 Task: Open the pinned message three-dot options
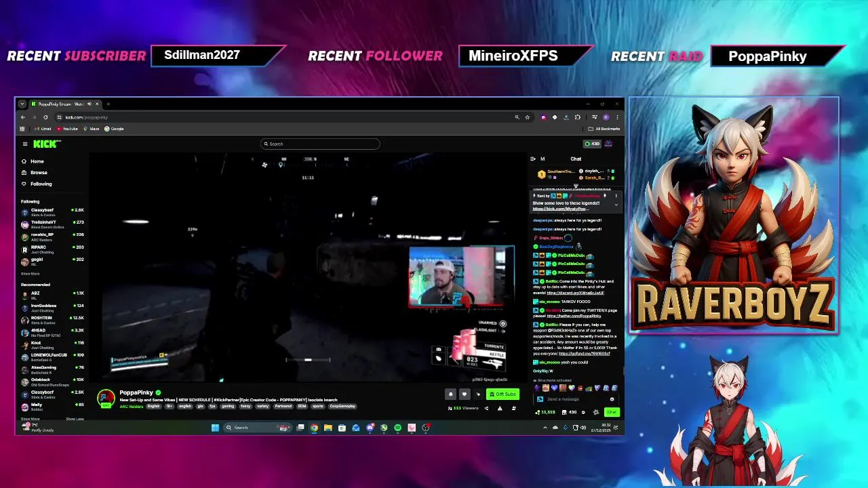616,196
